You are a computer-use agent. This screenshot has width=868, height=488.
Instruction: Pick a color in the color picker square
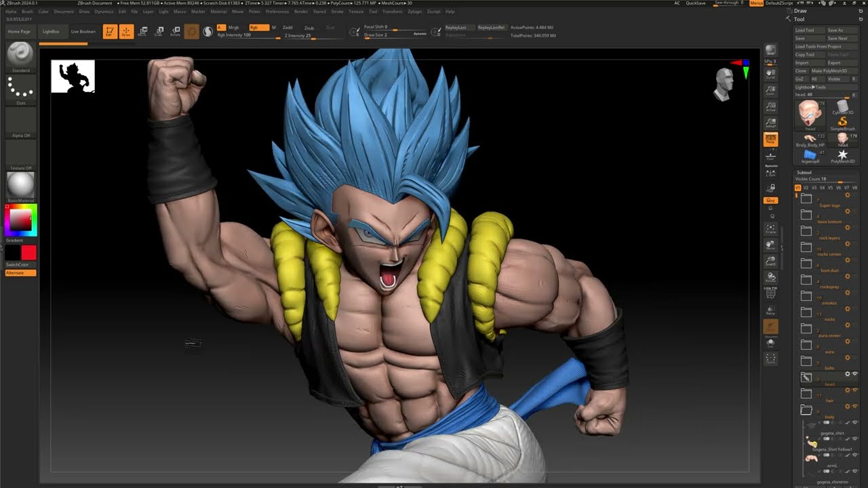[20, 220]
